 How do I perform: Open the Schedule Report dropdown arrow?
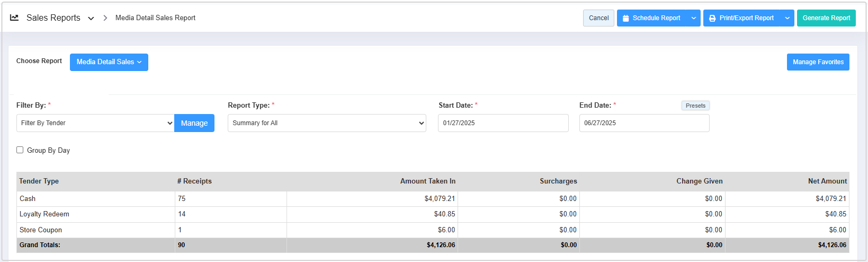pyautogui.click(x=694, y=18)
